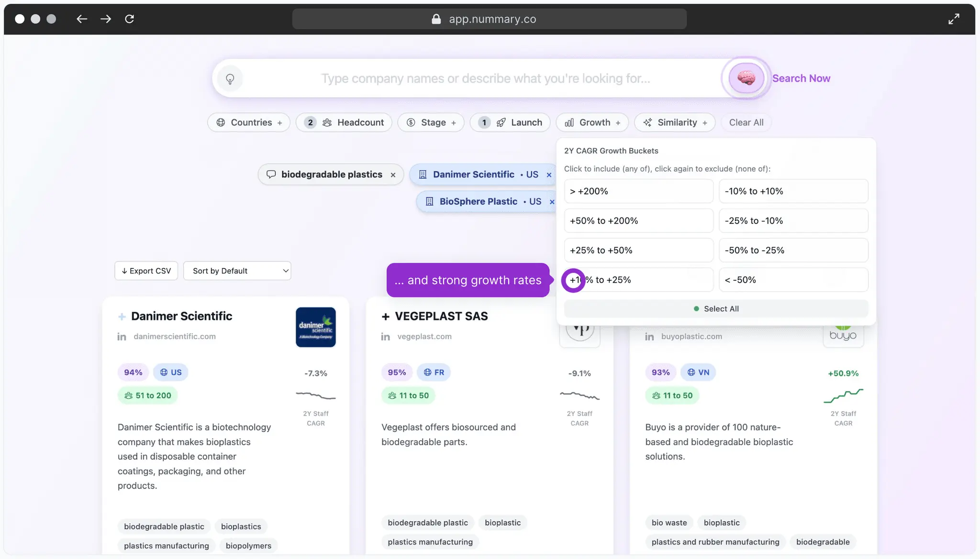This screenshot has width=980, height=559.
Task: Toggle the > +200% growth bucket
Action: coord(638,191)
